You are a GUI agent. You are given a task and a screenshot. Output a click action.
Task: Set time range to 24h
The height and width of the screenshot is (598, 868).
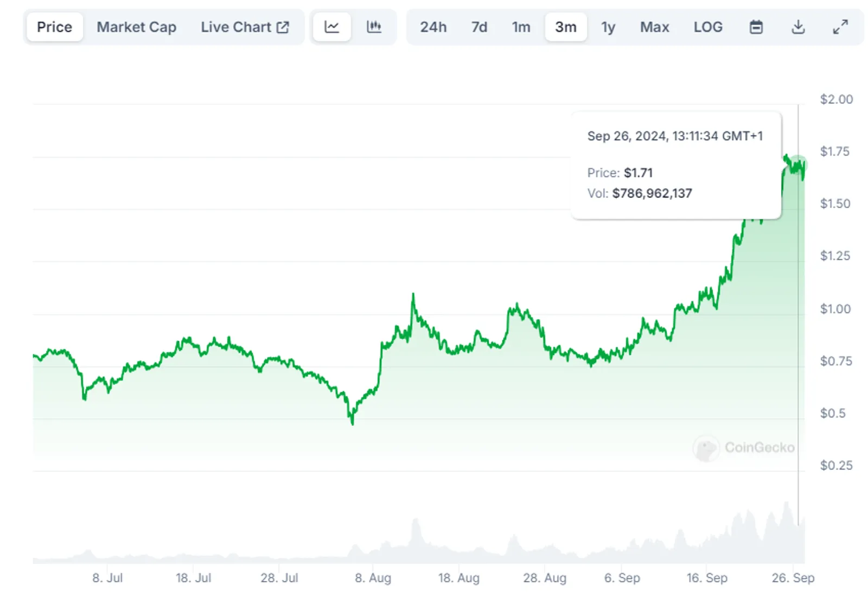(433, 27)
